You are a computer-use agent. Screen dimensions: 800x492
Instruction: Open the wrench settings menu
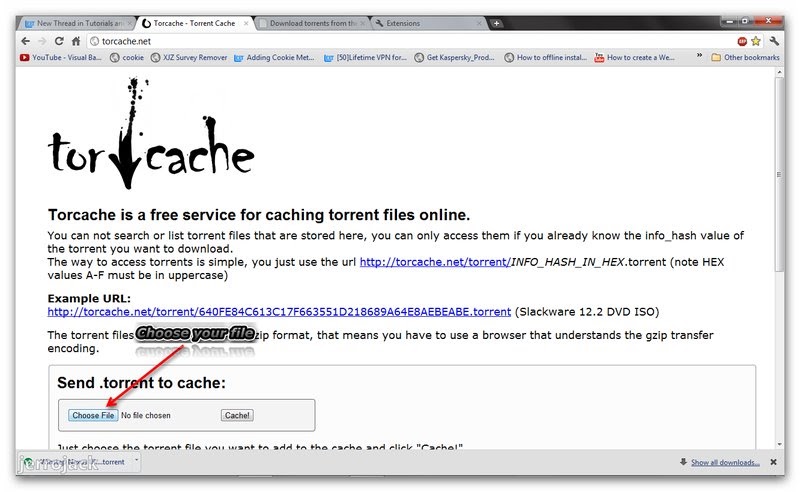click(x=773, y=41)
